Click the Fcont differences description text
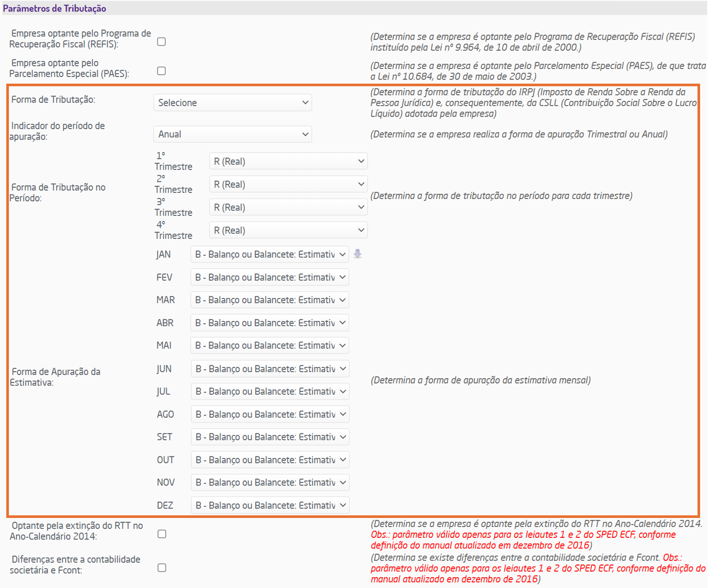The width and height of the screenshot is (709, 588). point(538,568)
